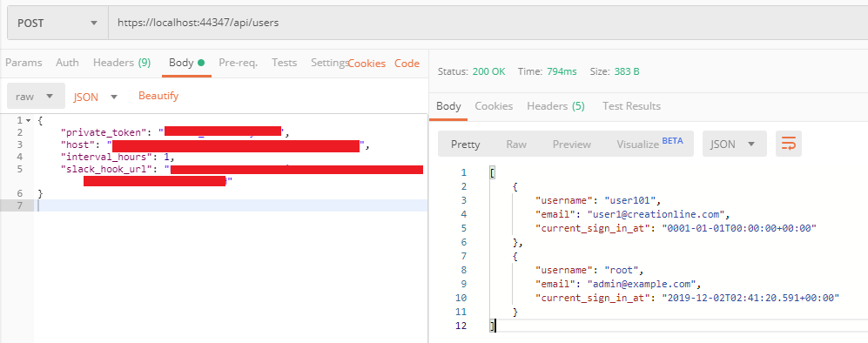Switch response view to Preview
Screen dimensions: 868x343
coord(571,144)
